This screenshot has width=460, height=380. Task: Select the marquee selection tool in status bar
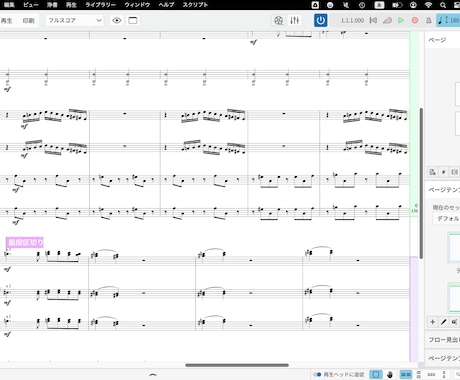click(376, 374)
